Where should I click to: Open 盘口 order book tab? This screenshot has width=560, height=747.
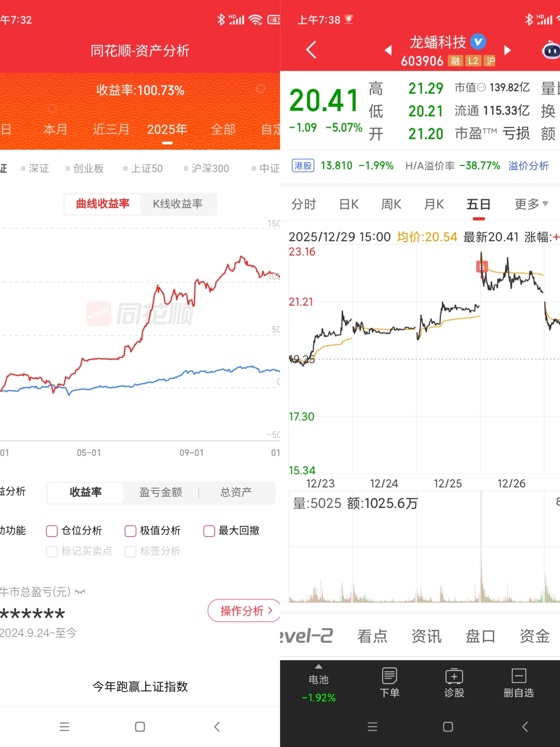pyautogui.click(x=481, y=637)
